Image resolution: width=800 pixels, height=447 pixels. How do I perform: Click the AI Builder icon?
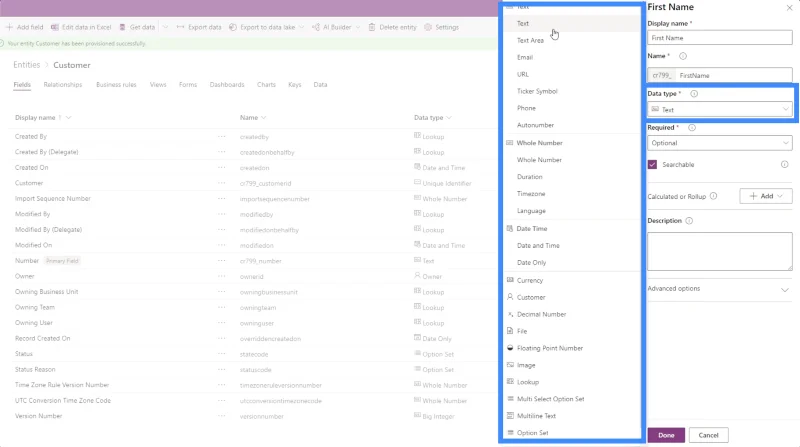(316, 27)
